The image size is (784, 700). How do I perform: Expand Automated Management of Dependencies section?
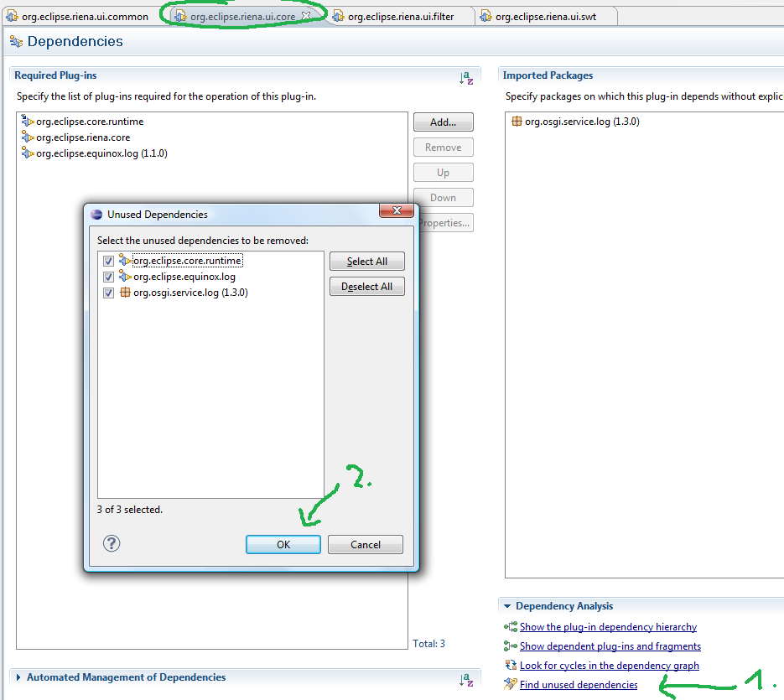click(18, 677)
